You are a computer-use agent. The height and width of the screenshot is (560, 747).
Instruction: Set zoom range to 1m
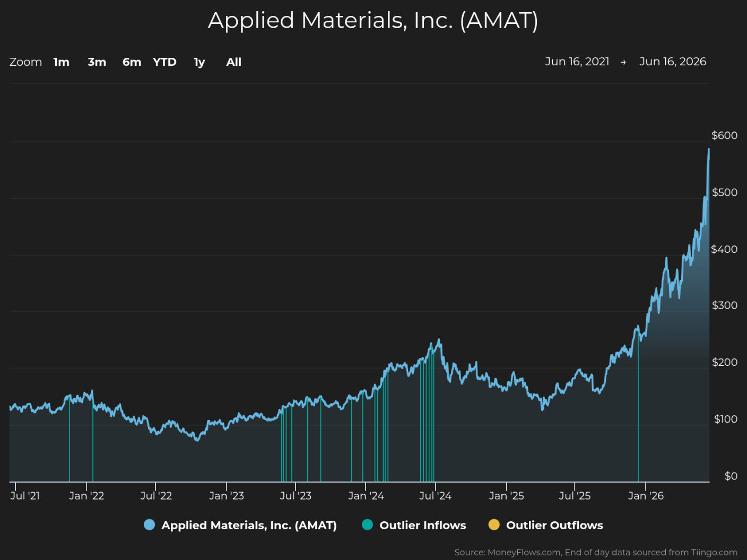pyautogui.click(x=62, y=62)
